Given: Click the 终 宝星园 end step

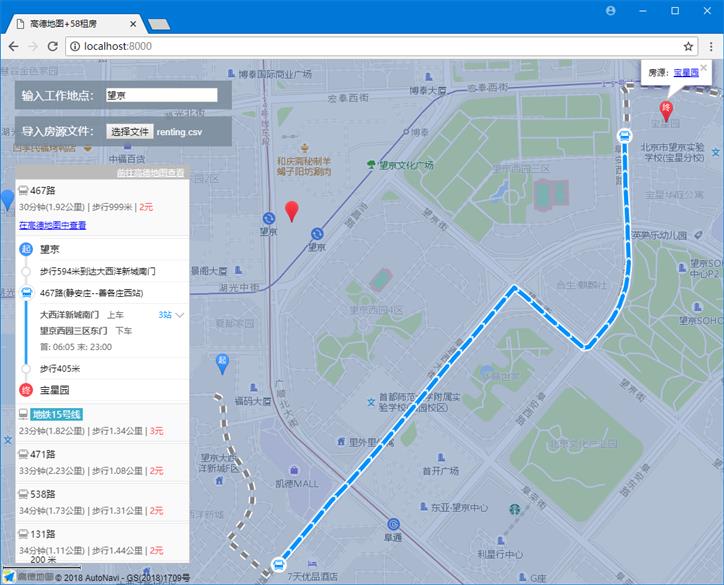Looking at the screenshot, I should 103,390.
